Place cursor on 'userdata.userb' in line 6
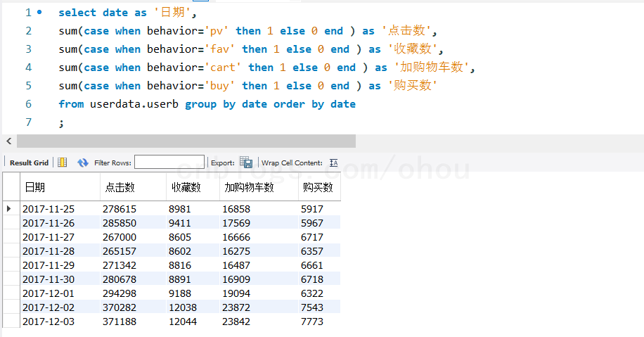The width and height of the screenshot is (644, 337). coord(134,104)
